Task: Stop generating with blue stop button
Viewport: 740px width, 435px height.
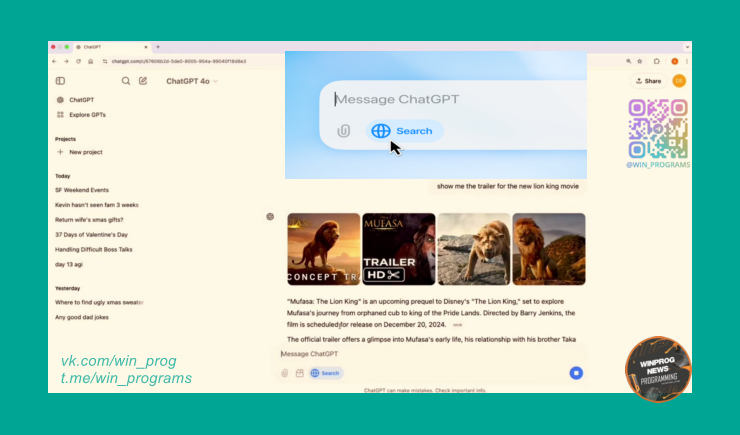Action: pos(576,373)
